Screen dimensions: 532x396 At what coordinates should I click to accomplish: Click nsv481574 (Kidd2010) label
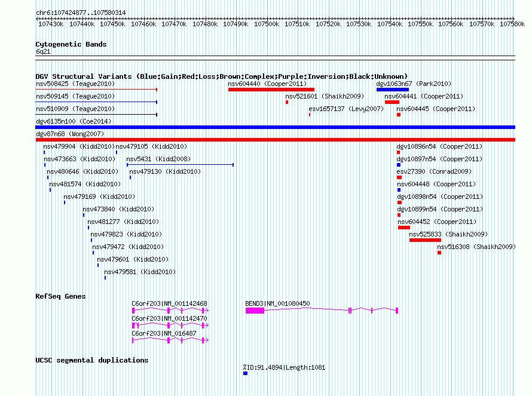tap(85, 184)
